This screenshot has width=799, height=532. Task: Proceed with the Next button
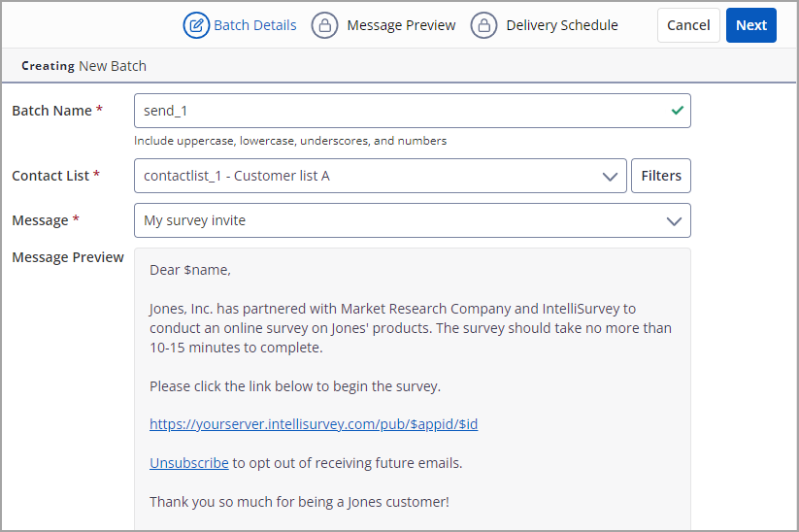(x=751, y=25)
